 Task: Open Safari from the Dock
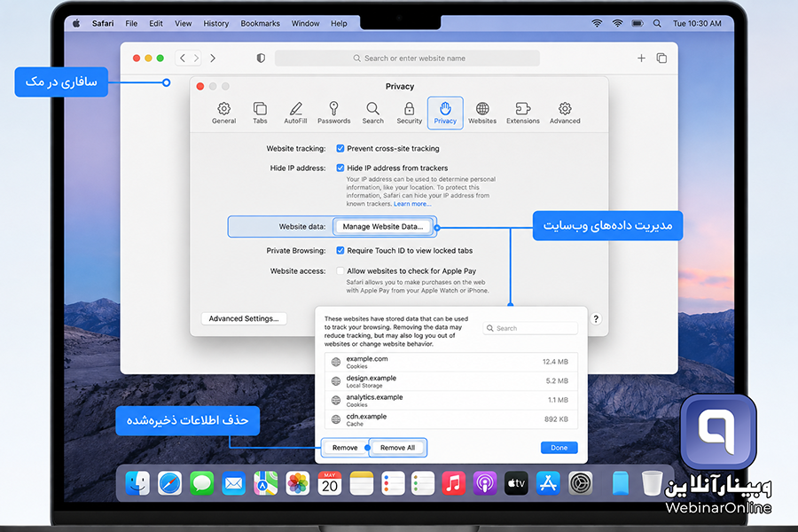pyautogui.click(x=169, y=483)
